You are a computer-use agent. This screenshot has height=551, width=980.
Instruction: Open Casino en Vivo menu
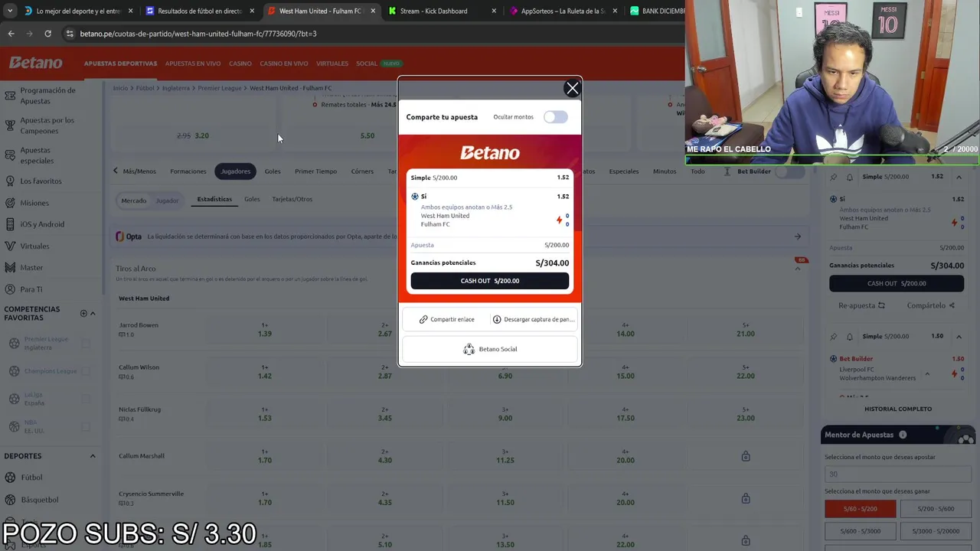(x=284, y=64)
